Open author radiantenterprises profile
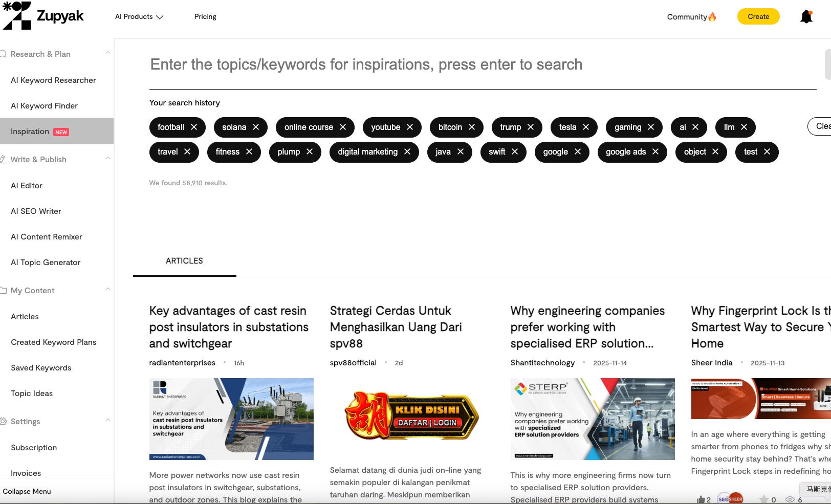The width and height of the screenshot is (831, 504). point(182,363)
